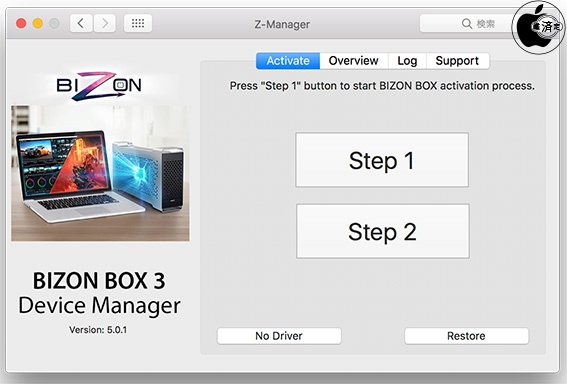The height and width of the screenshot is (384, 567).
Task: Click the BIZON BOX product image
Action: point(100,173)
